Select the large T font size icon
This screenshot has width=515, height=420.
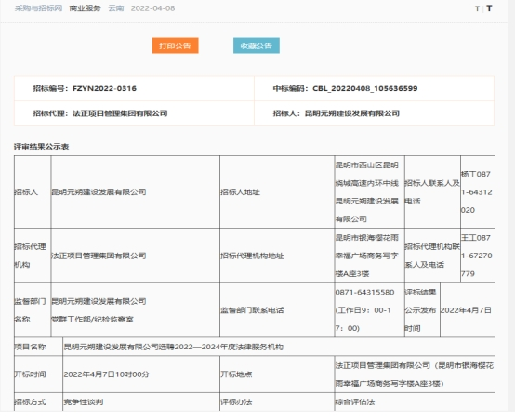tap(489, 8)
